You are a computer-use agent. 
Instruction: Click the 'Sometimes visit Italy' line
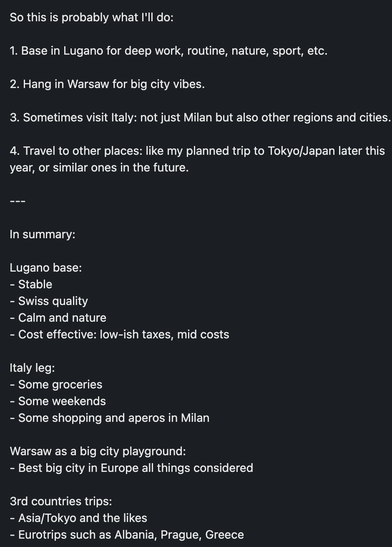(200, 118)
